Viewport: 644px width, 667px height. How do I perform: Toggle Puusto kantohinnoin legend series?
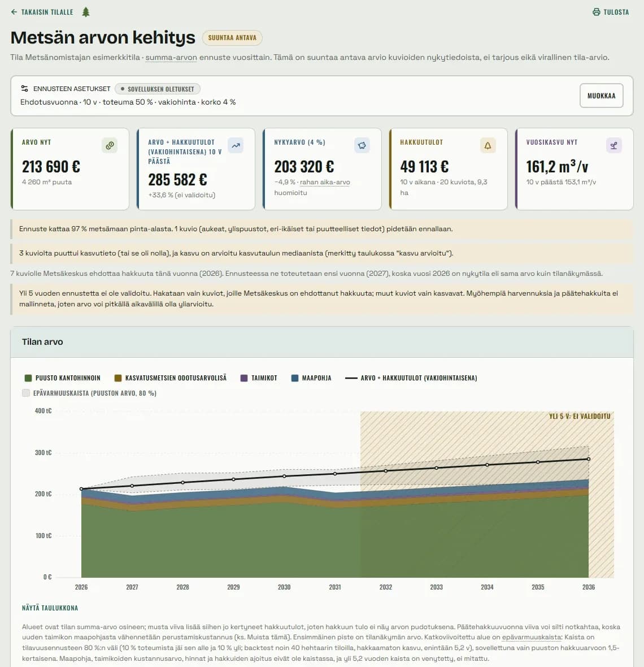click(63, 378)
